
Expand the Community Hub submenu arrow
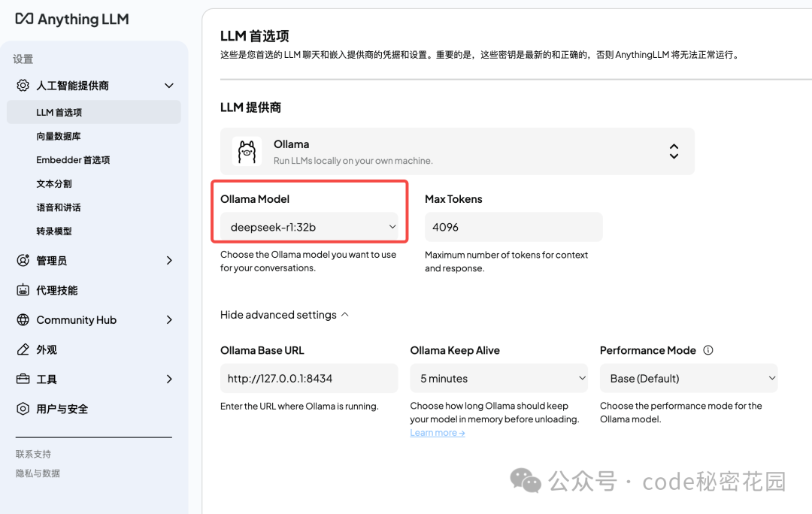point(169,320)
